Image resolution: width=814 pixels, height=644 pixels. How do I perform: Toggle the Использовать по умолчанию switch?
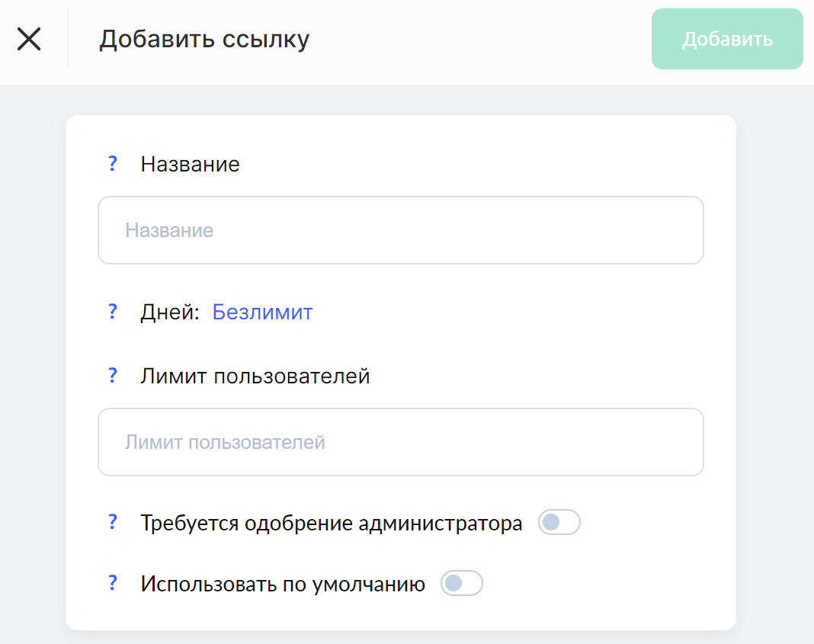462,583
